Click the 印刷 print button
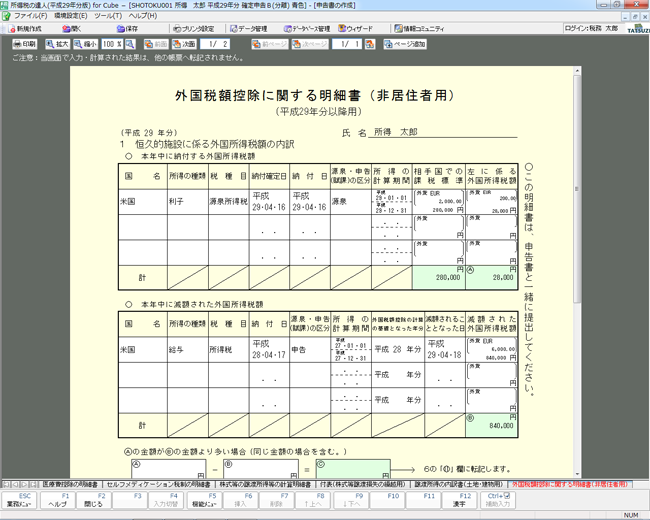This screenshot has width=650, height=520. coord(24,45)
